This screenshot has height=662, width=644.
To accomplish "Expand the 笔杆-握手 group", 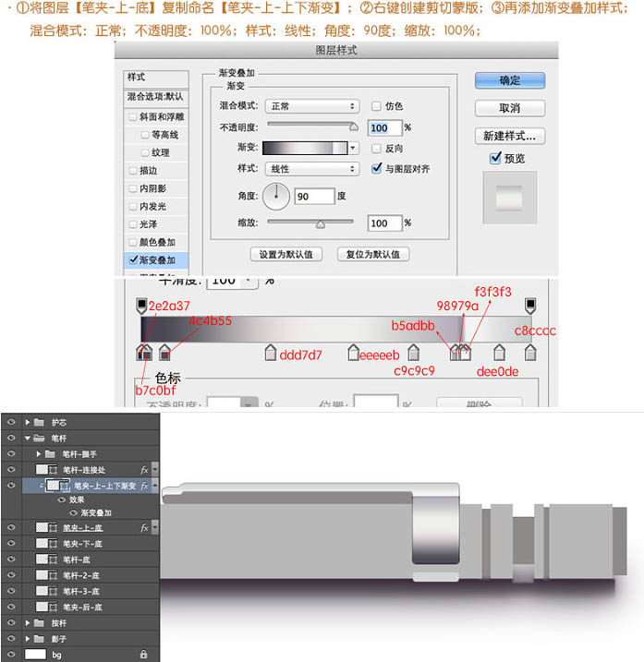I will tap(38, 454).
